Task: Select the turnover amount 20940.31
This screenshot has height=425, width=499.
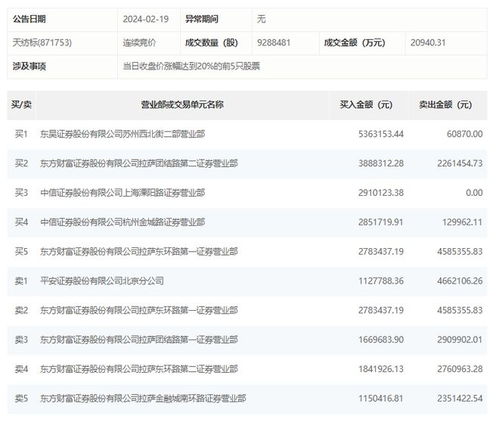Action: click(428, 43)
